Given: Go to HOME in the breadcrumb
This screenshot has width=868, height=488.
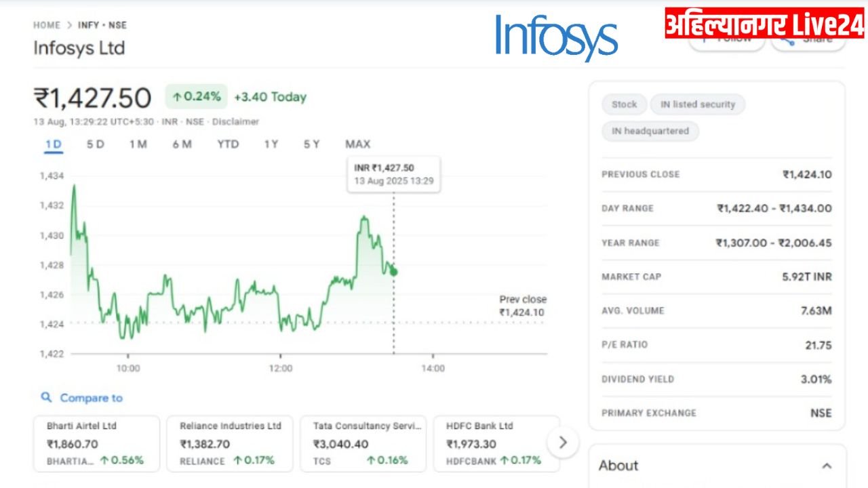Looking at the screenshot, I should [x=47, y=25].
